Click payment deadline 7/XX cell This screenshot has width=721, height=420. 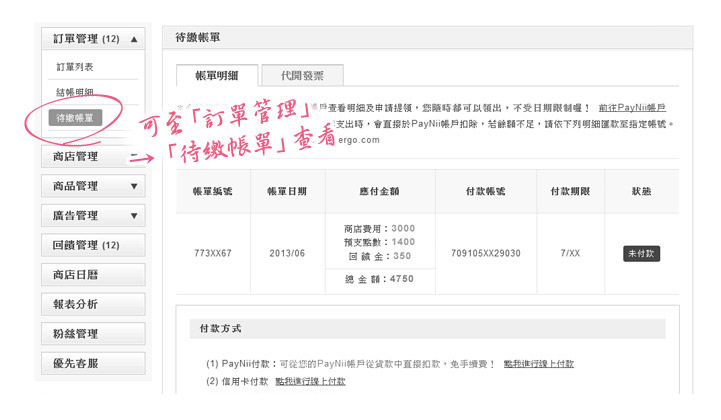click(570, 253)
